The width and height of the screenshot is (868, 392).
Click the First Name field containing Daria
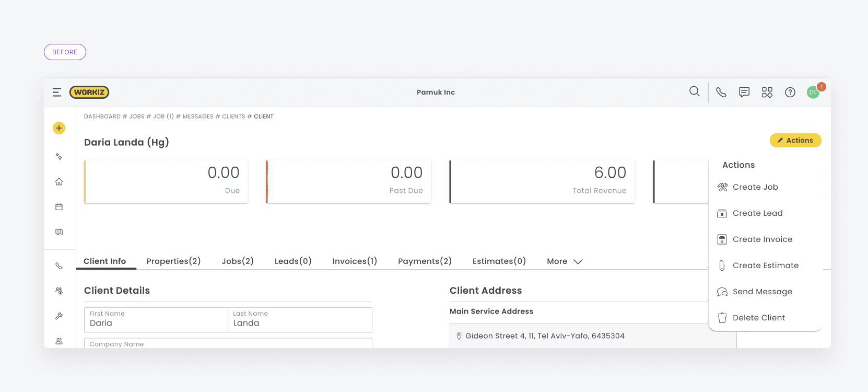[156, 320]
